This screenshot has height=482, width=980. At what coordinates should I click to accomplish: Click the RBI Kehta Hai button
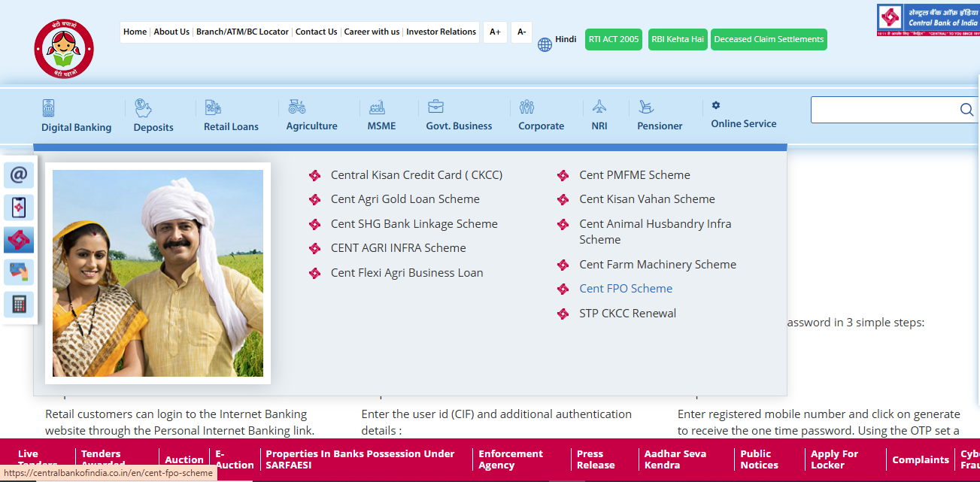[678, 39]
